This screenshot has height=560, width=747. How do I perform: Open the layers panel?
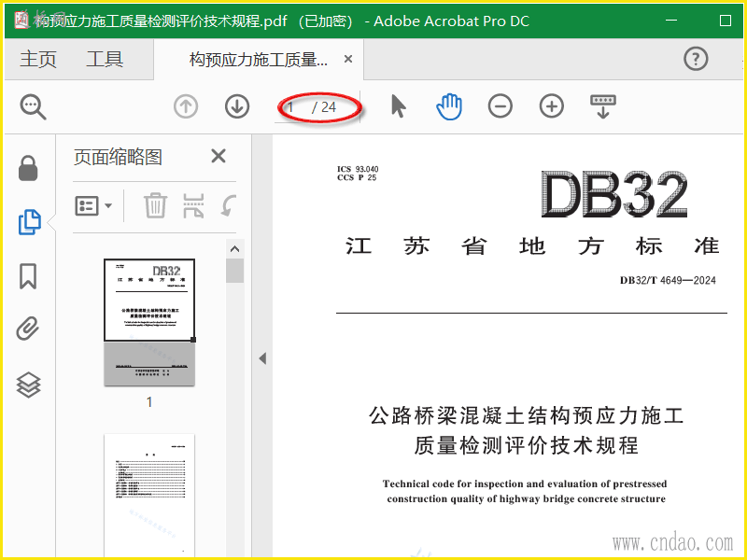pyautogui.click(x=29, y=385)
